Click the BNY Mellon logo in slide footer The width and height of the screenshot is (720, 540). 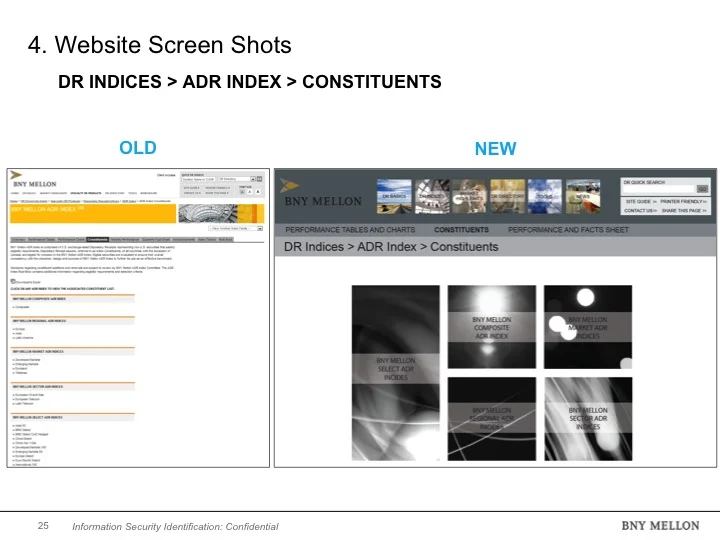click(x=660, y=526)
